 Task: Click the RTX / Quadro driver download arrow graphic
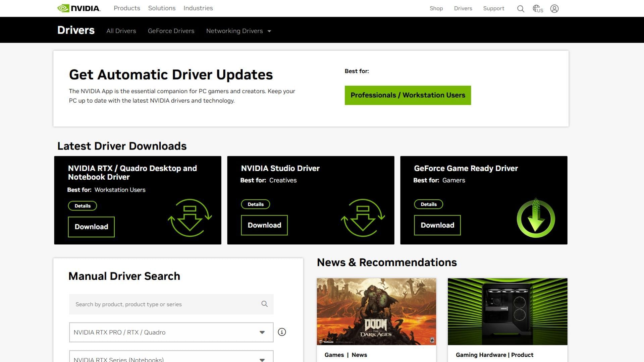click(190, 218)
